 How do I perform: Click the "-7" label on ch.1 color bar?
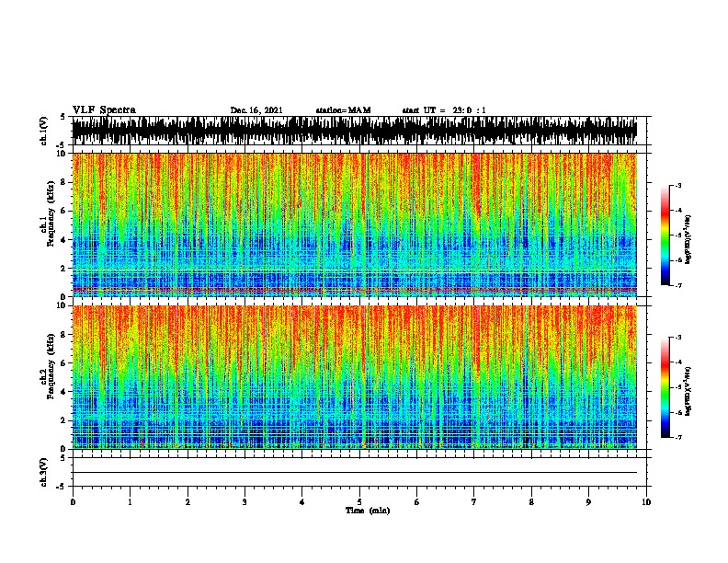677,285
